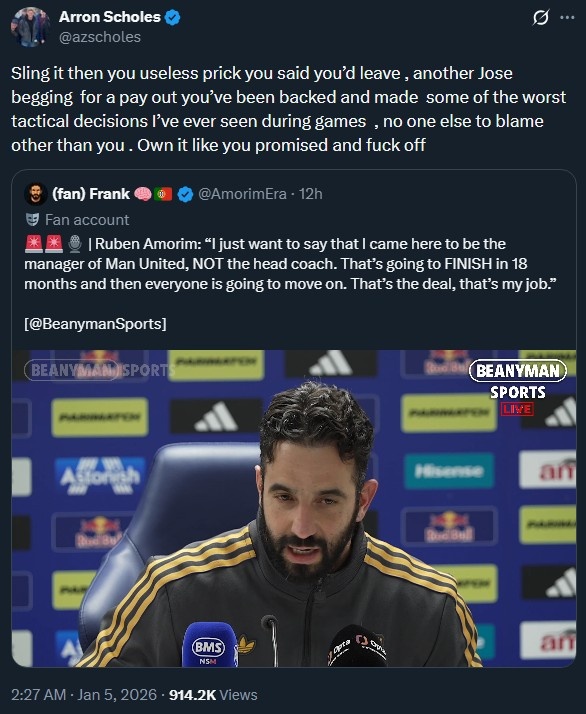The image size is (586, 714).
Task: Click the Fan account mask icon
Action: point(32,220)
